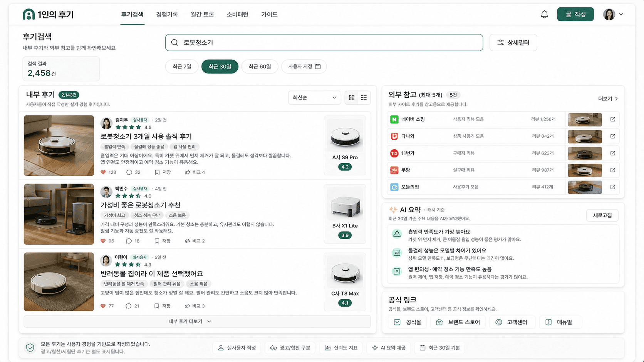Go to the 경험기록 tab
The image size is (644, 362).
167,15
